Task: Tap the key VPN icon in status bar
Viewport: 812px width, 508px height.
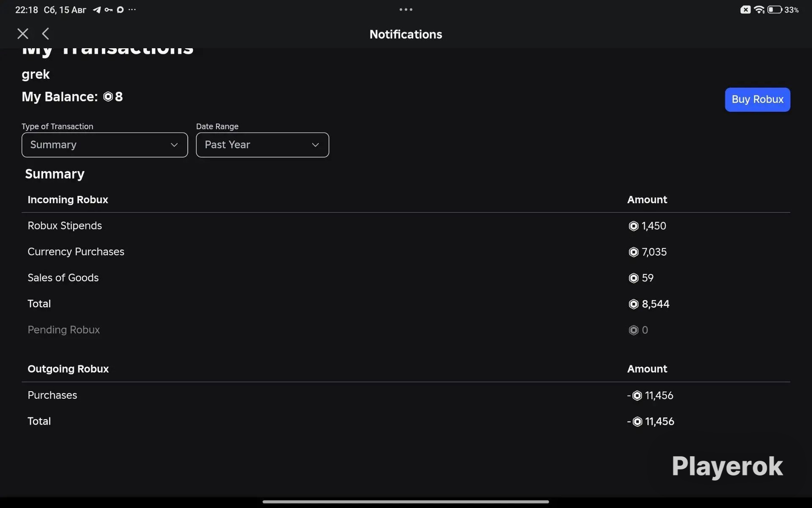Action: (x=109, y=10)
